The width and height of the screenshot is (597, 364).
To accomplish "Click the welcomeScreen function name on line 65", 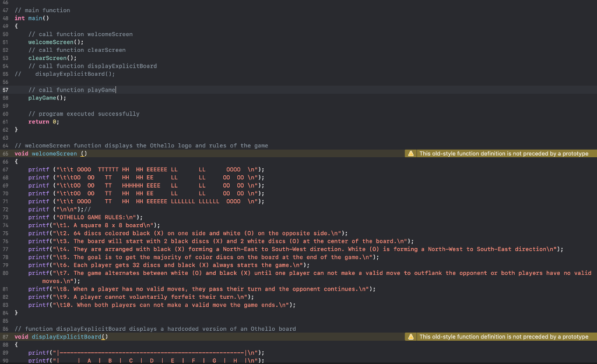I will 54,153.
